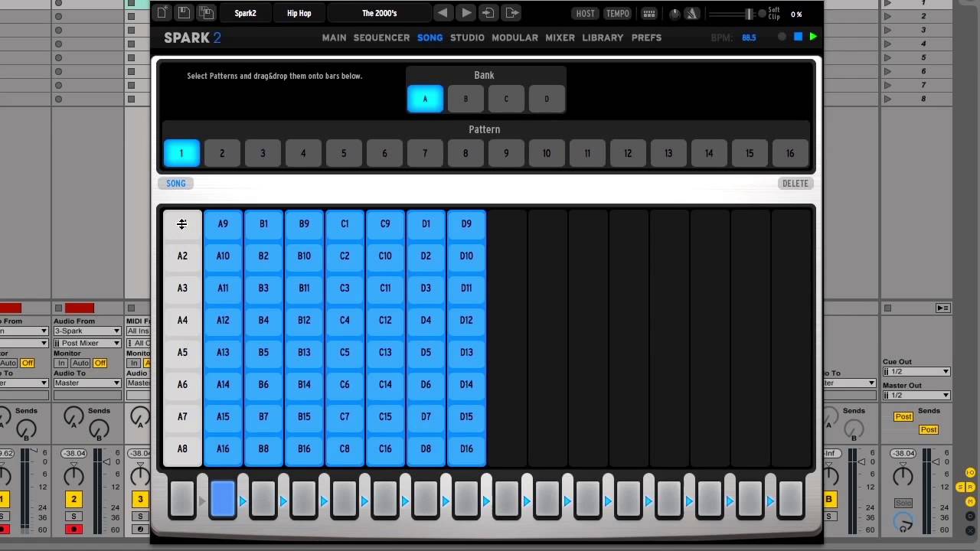Screen dimensions: 980x551
Task: Switch to the MODULAR tab
Action: tap(514, 37)
